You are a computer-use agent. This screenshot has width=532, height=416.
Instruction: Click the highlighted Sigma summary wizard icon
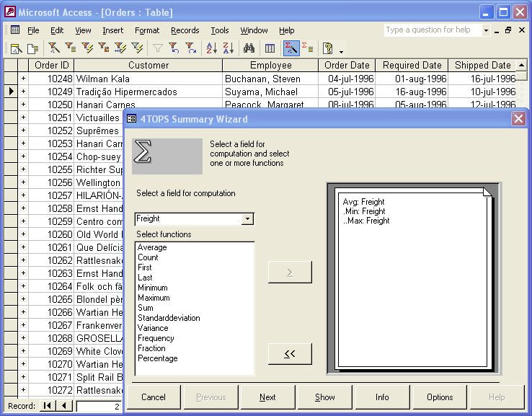coord(291,48)
